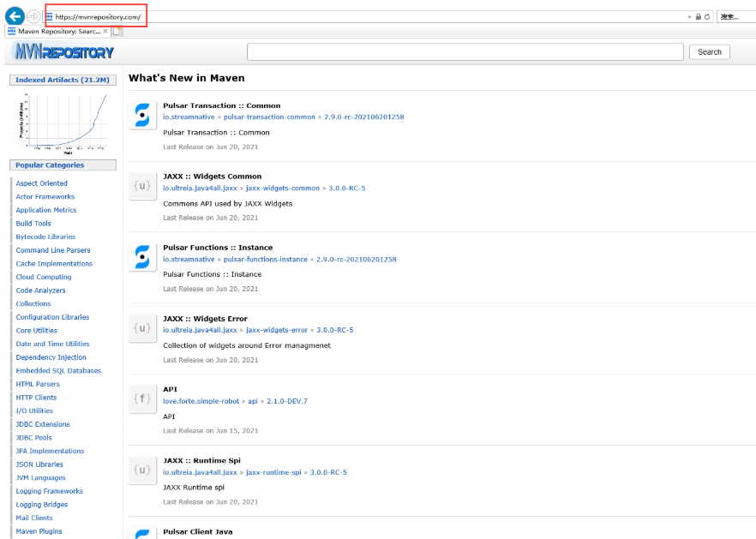Open Logging Frameworks category

pyautogui.click(x=49, y=491)
